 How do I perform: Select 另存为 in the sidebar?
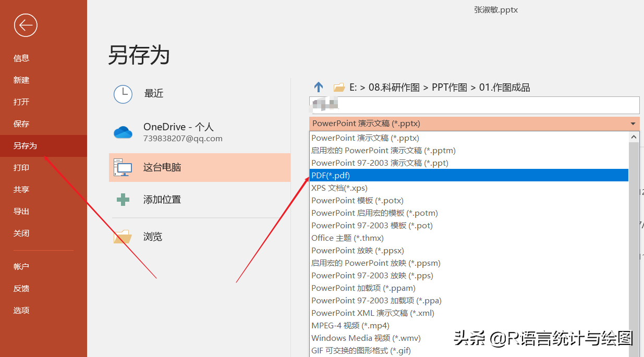43,146
